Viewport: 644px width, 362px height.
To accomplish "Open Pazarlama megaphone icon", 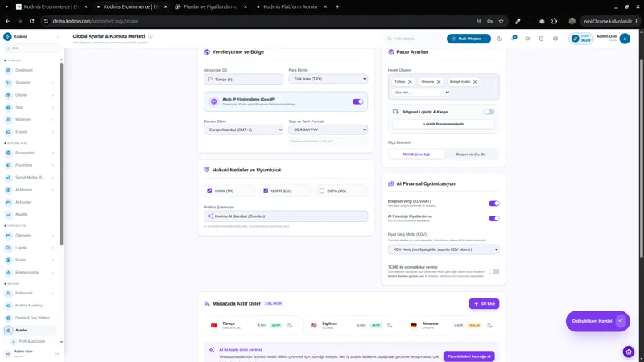I will pyautogui.click(x=8, y=165).
